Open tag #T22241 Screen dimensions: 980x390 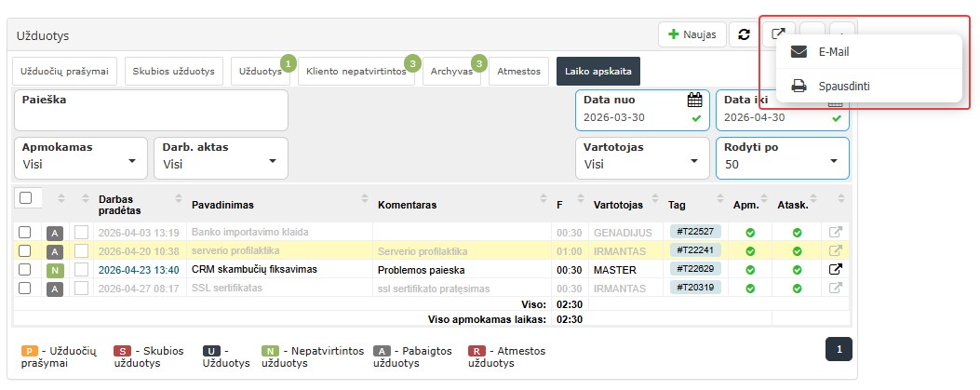point(695,250)
